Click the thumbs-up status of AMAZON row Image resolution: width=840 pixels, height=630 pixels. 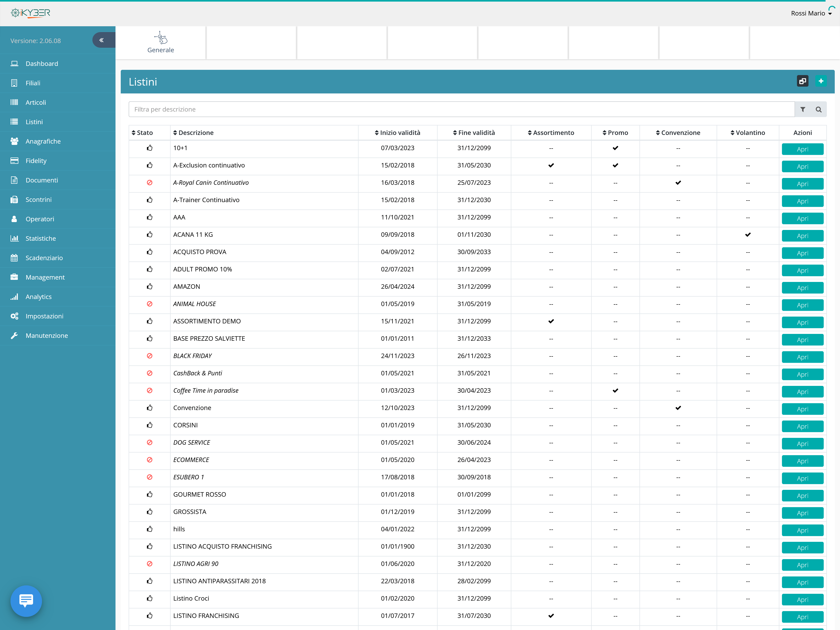(150, 286)
